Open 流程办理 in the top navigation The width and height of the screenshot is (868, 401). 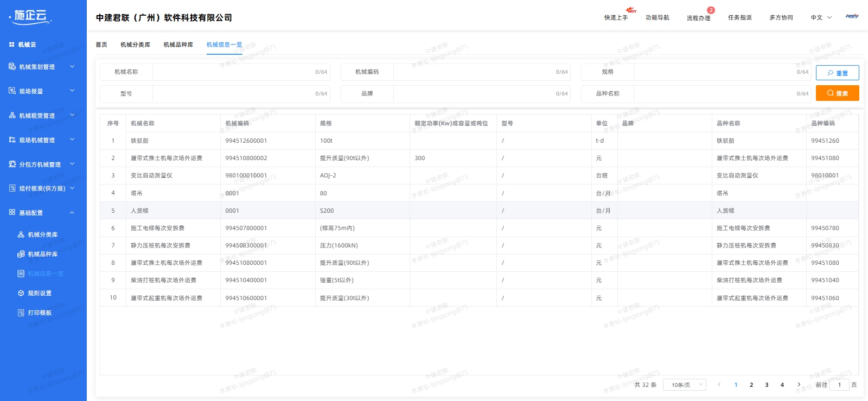point(698,18)
